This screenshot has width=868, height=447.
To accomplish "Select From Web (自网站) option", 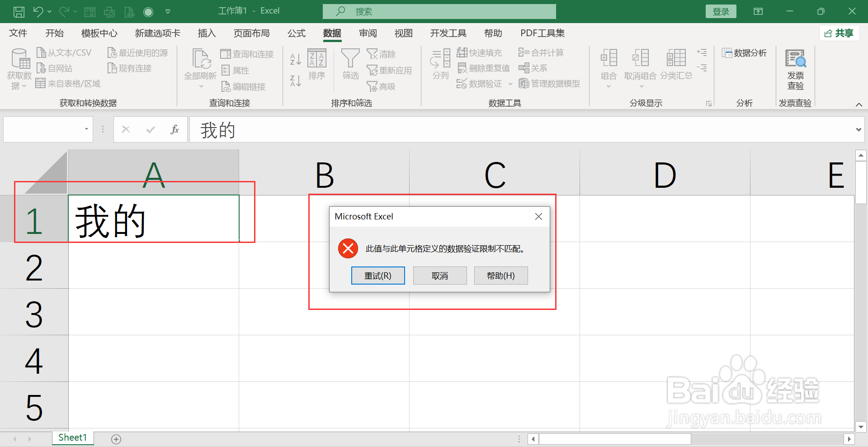I will 54,68.
